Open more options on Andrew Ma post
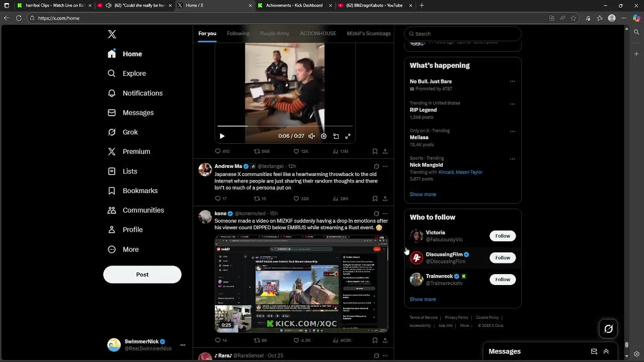This screenshot has width=644, height=362. pyautogui.click(x=385, y=166)
